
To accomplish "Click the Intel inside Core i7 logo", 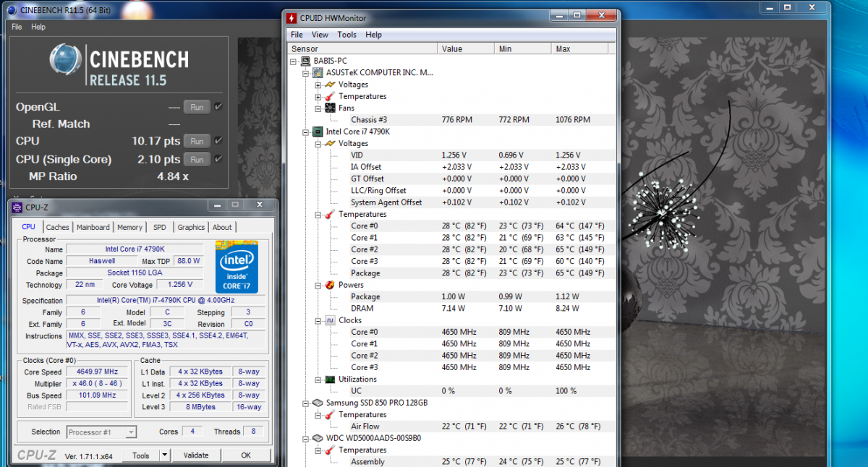I will (x=237, y=266).
